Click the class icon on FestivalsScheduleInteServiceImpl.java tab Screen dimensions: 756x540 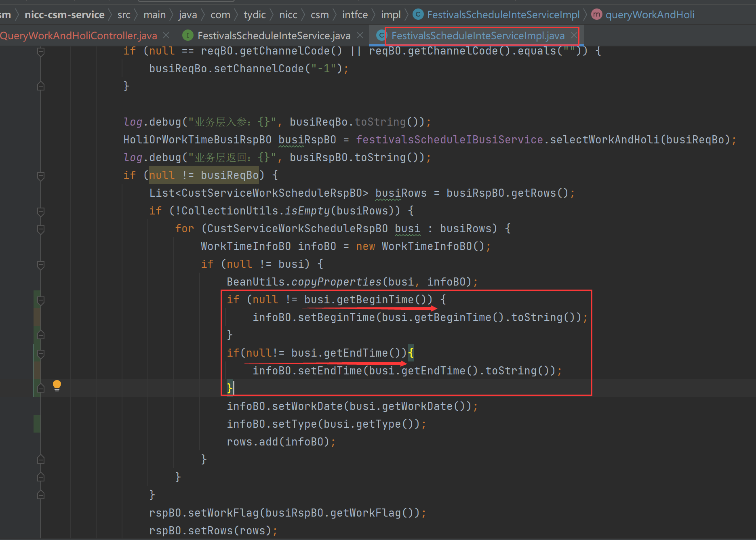(380, 36)
